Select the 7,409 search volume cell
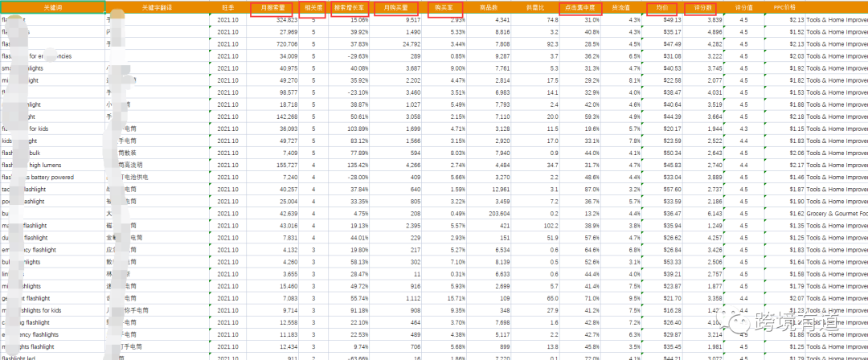 point(272,153)
